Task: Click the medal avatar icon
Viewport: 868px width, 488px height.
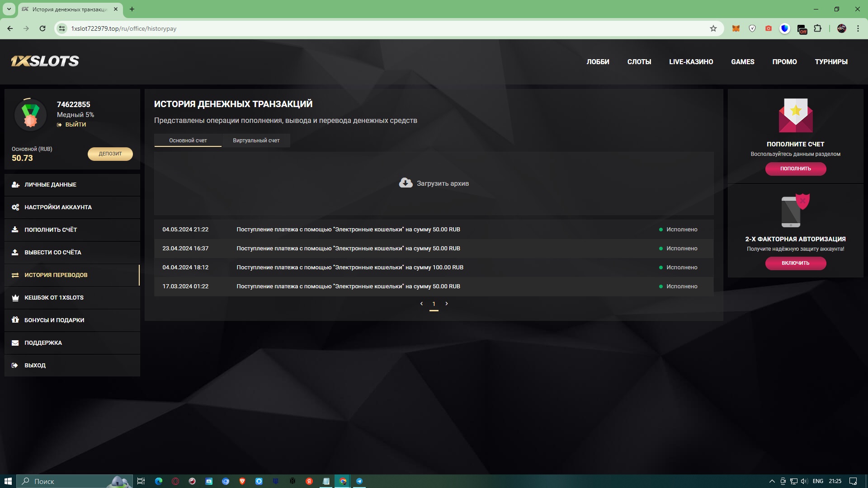Action: click(30, 115)
